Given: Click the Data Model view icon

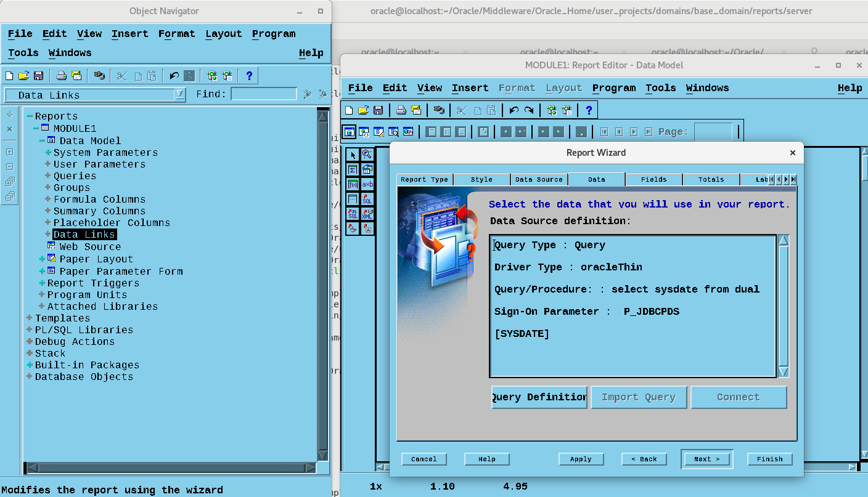Looking at the screenshot, I should 350,131.
